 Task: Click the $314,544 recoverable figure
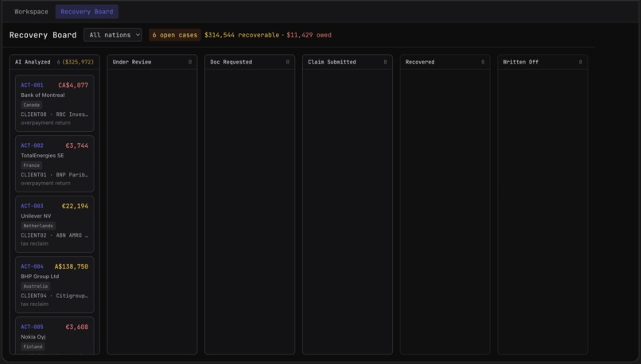pos(242,35)
